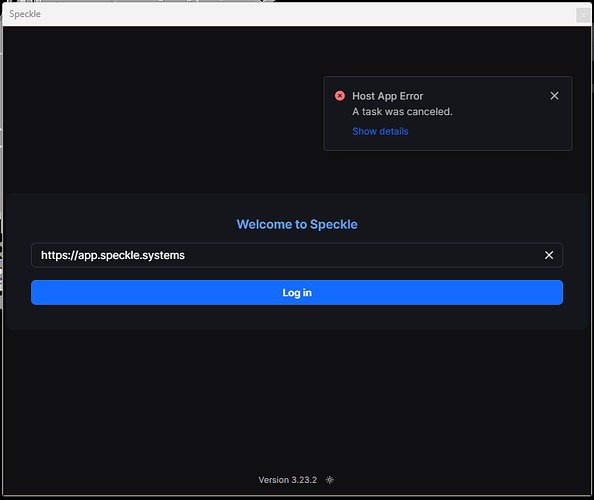Click the Welcome to Speckle heading

point(297,224)
